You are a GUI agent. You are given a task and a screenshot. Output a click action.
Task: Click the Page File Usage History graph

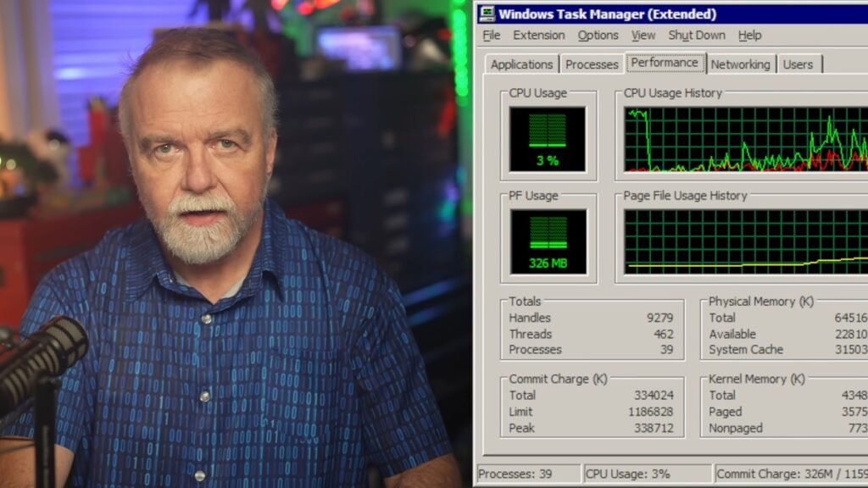click(x=746, y=241)
